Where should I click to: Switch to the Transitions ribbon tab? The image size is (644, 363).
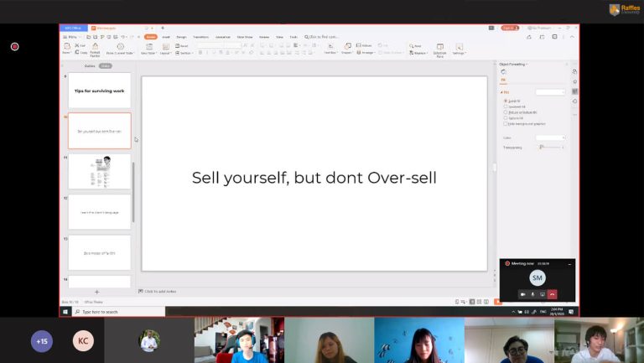point(200,37)
